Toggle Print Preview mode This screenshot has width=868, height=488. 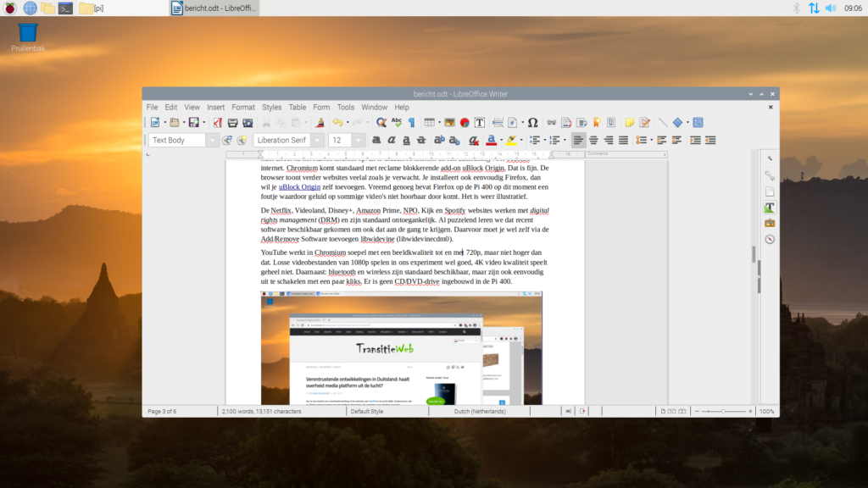pos(248,122)
